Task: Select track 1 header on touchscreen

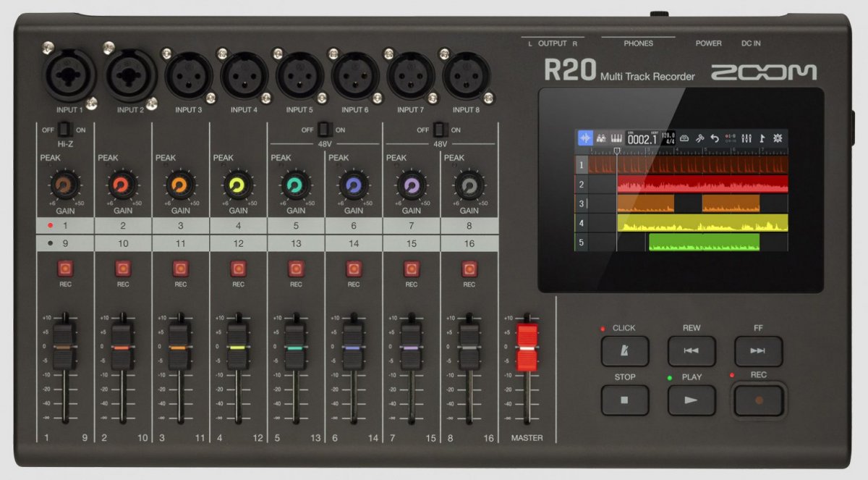Action: coord(581,166)
